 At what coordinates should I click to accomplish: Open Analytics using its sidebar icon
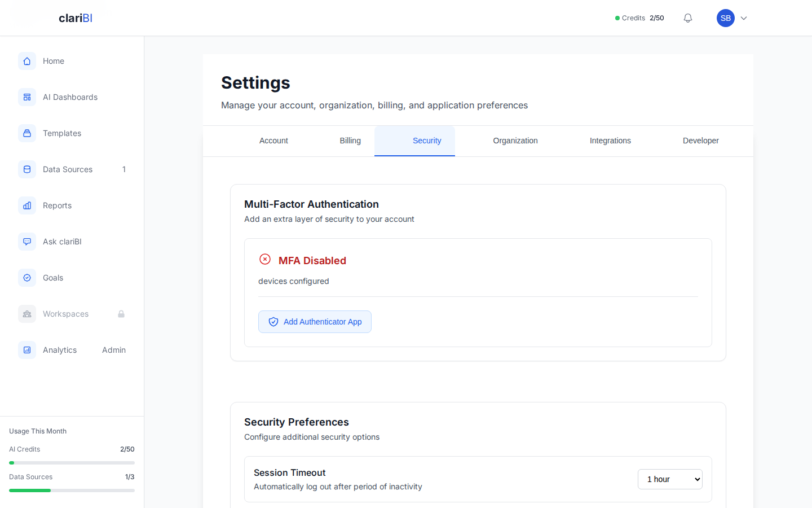coord(27,350)
